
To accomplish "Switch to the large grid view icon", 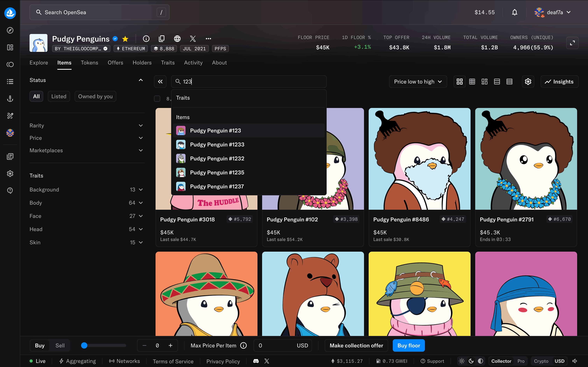I will coord(459,82).
